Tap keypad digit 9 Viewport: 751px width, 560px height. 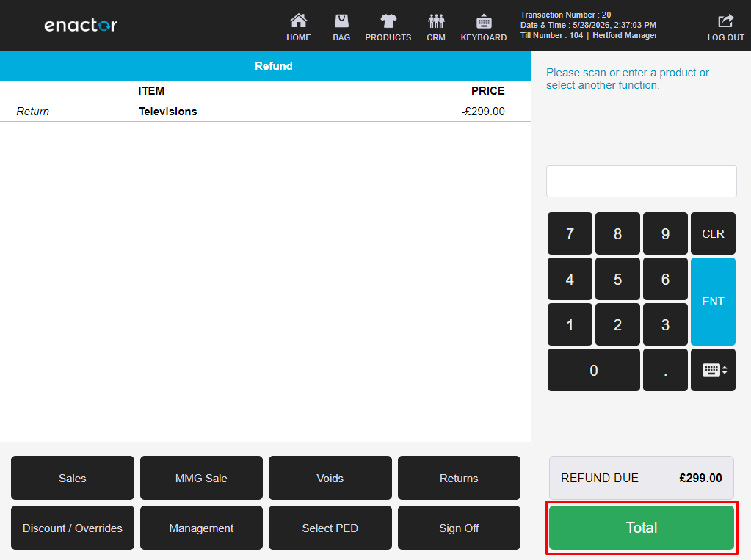tap(665, 233)
